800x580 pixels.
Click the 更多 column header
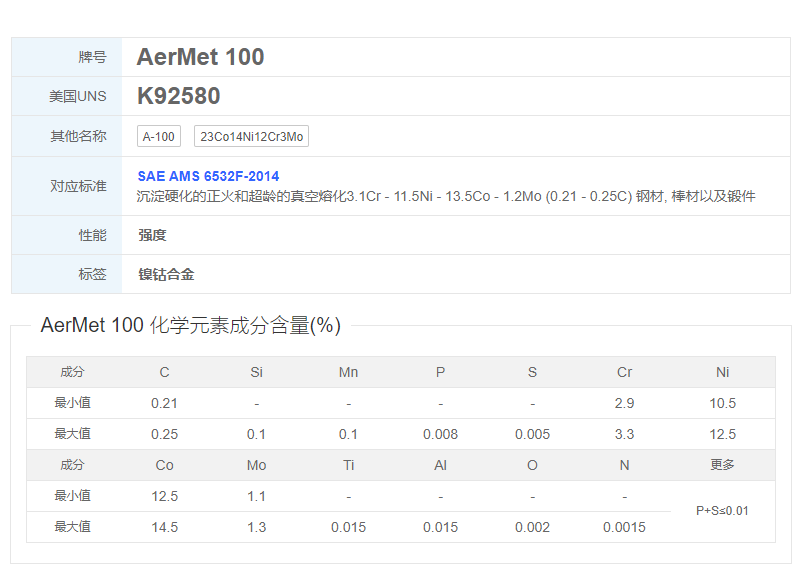pyautogui.click(x=722, y=465)
